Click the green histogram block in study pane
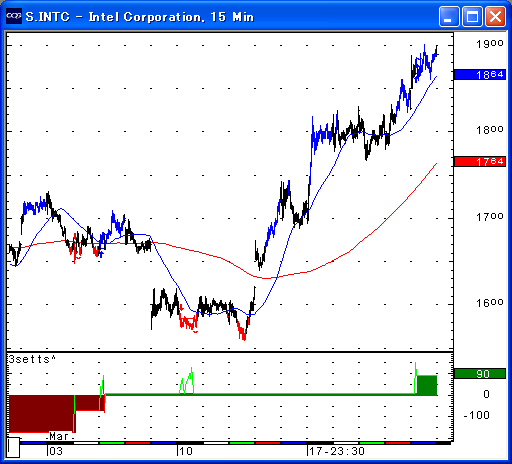The image size is (512, 464). click(427, 385)
